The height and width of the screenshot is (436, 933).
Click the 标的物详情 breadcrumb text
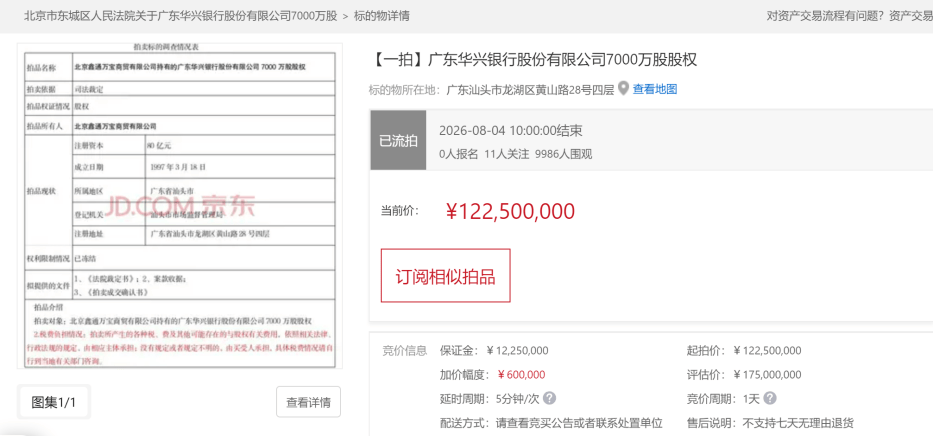click(x=381, y=16)
